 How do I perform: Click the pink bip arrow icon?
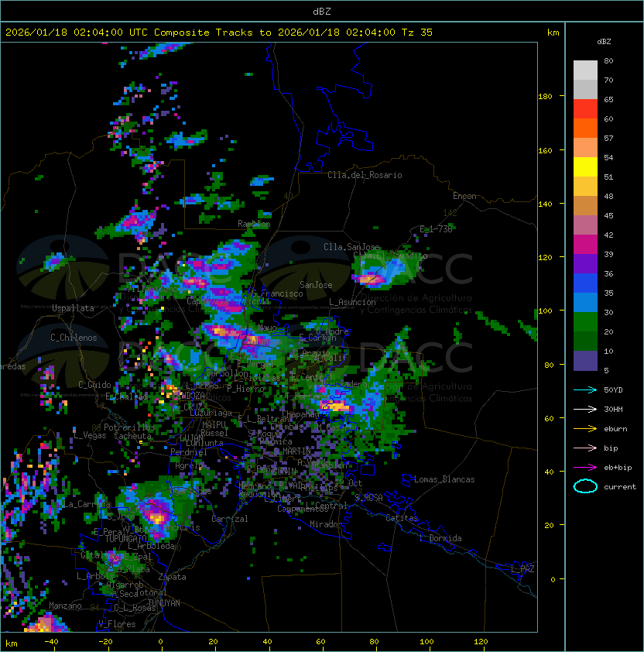[x=585, y=448]
